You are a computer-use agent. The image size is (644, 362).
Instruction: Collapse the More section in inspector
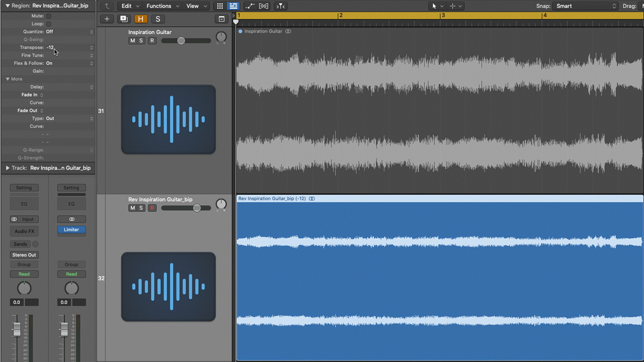pos(8,79)
